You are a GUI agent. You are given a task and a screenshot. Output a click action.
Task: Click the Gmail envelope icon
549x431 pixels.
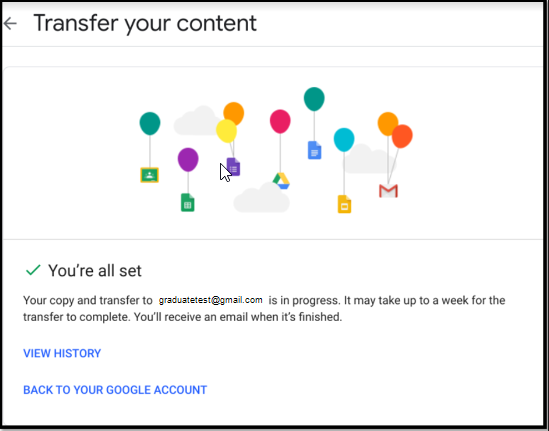[x=388, y=191]
